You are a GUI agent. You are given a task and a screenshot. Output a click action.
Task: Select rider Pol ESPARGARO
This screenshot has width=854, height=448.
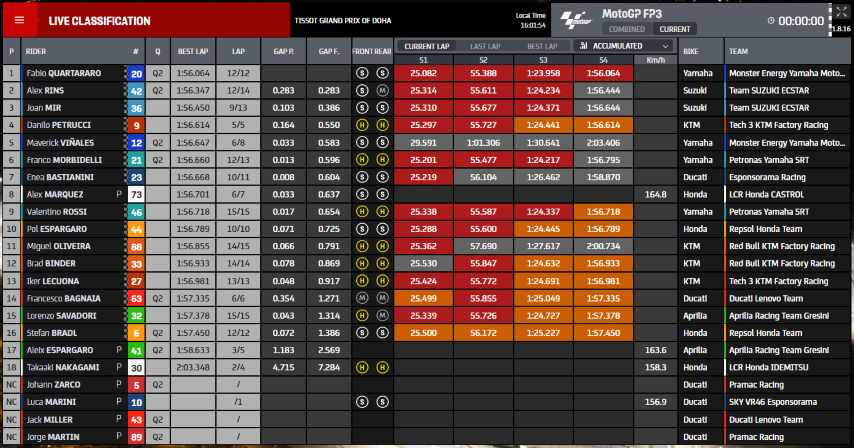tap(57, 229)
